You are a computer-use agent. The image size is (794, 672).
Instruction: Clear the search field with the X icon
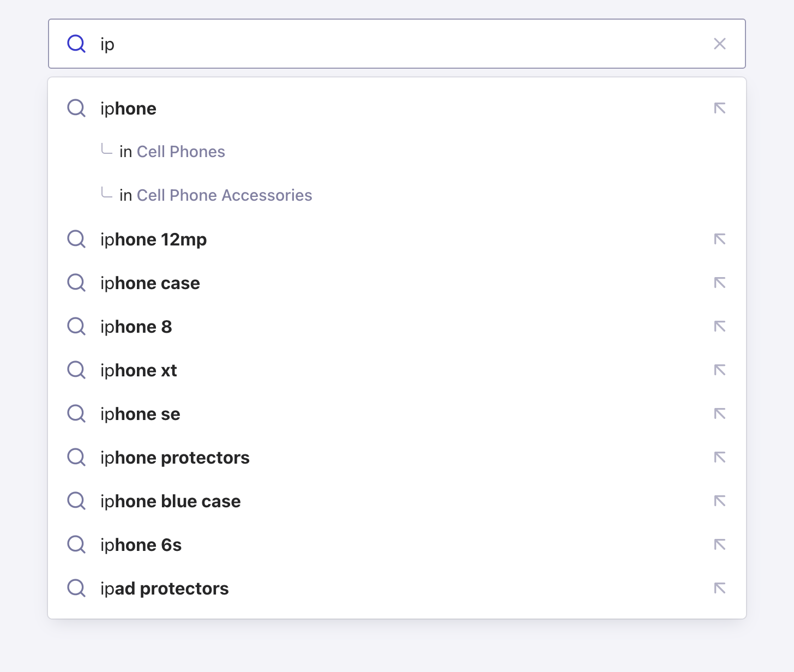click(720, 44)
